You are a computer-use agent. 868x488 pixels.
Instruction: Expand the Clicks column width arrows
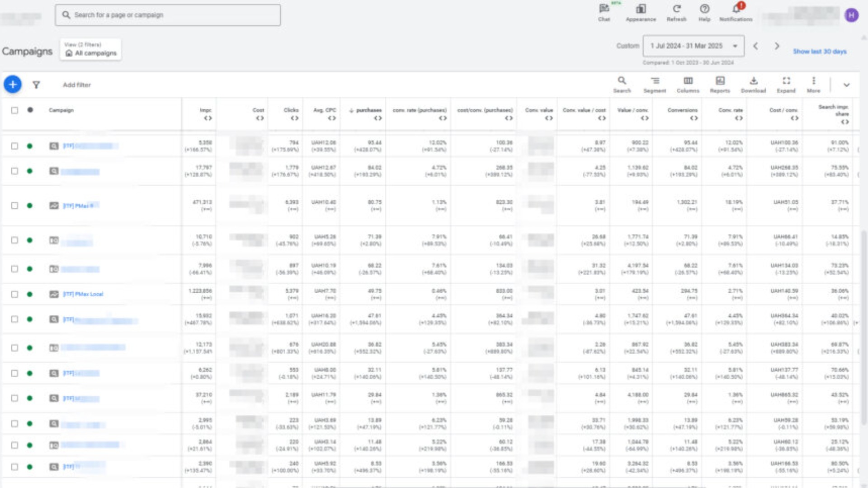[294, 118]
